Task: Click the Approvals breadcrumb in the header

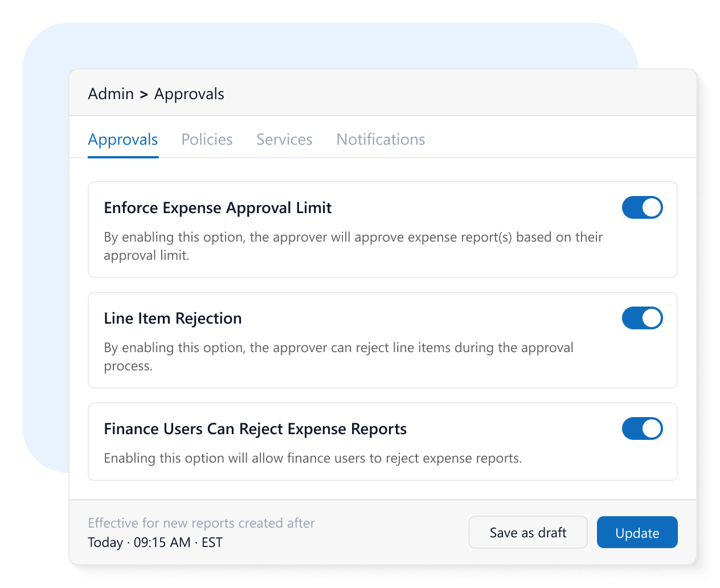Action: click(189, 94)
